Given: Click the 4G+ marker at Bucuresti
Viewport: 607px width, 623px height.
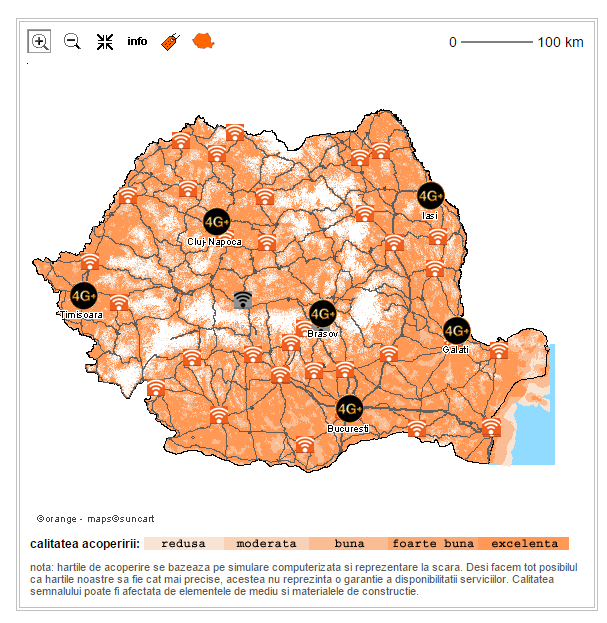Looking at the screenshot, I should point(349,409).
